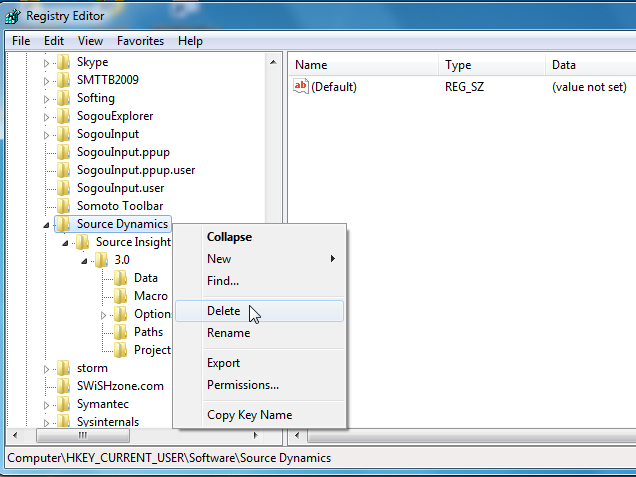Image resolution: width=636 pixels, height=477 pixels.
Task: Click the Options folder icon
Action: (120, 314)
